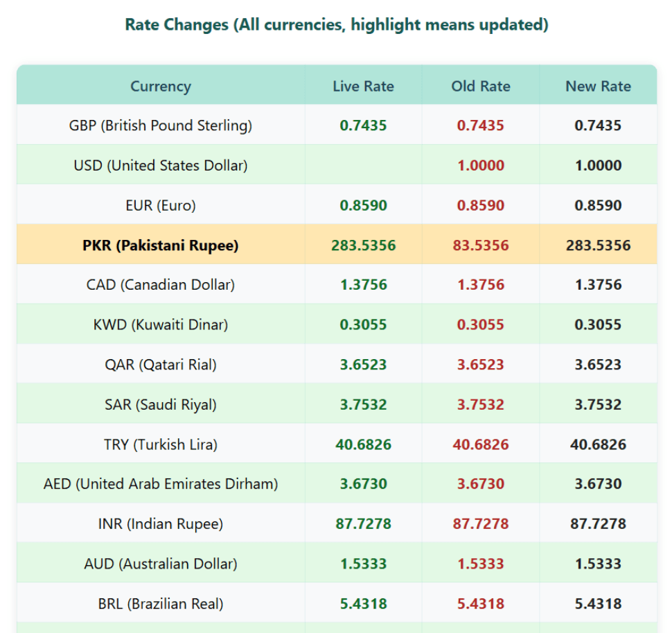Image resolution: width=672 pixels, height=633 pixels.
Task: Click the QAR (Qatari Rial) cell
Action: click(x=160, y=365)
